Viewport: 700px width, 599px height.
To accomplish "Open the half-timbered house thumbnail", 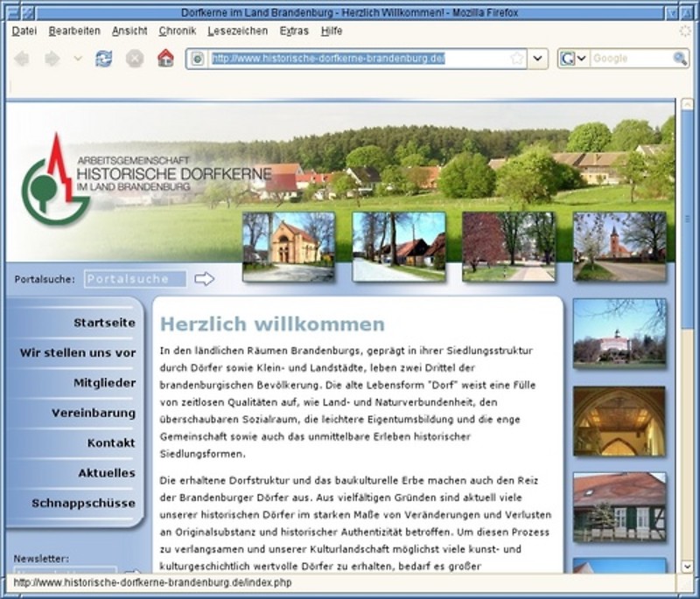I will [x=619, y=507].
